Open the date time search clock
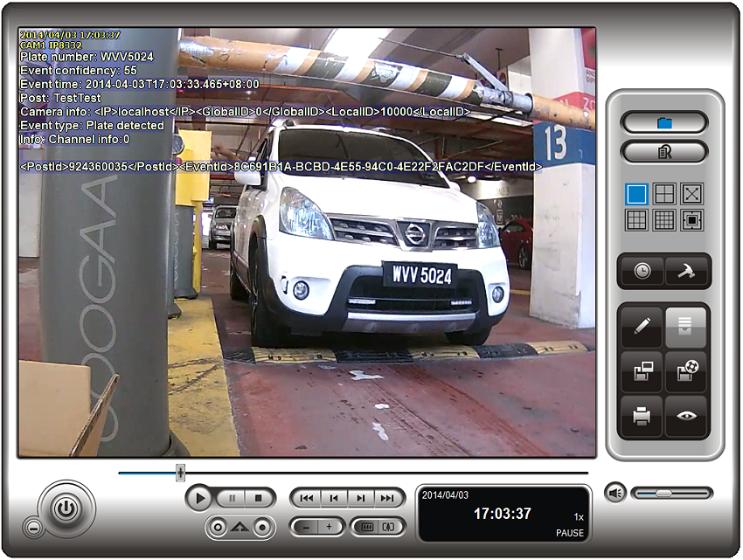This screenshot has height=560, width=743. [x=642, y=271]
